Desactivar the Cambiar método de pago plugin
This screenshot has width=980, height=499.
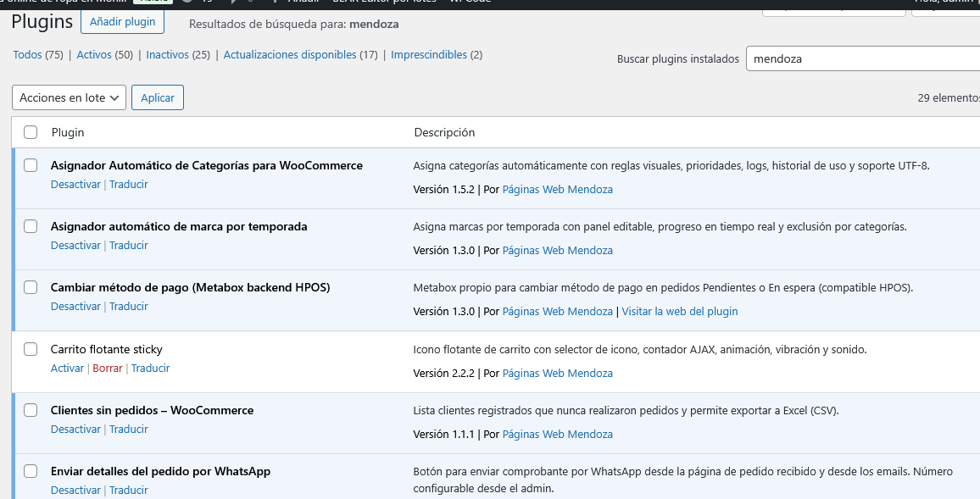[x=75, y=307]
